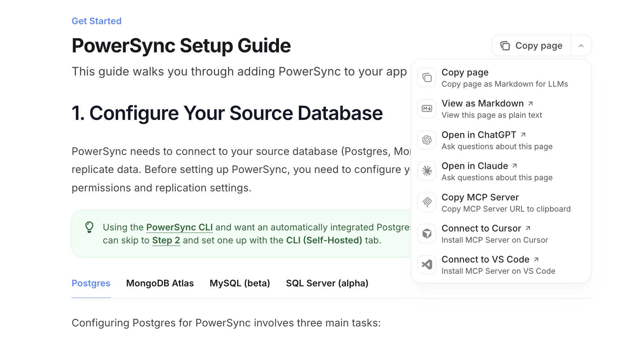644x338 pixels.
Task: Switch to the Postgres tab
Action: pyautogui.click(x=91, y=283)
